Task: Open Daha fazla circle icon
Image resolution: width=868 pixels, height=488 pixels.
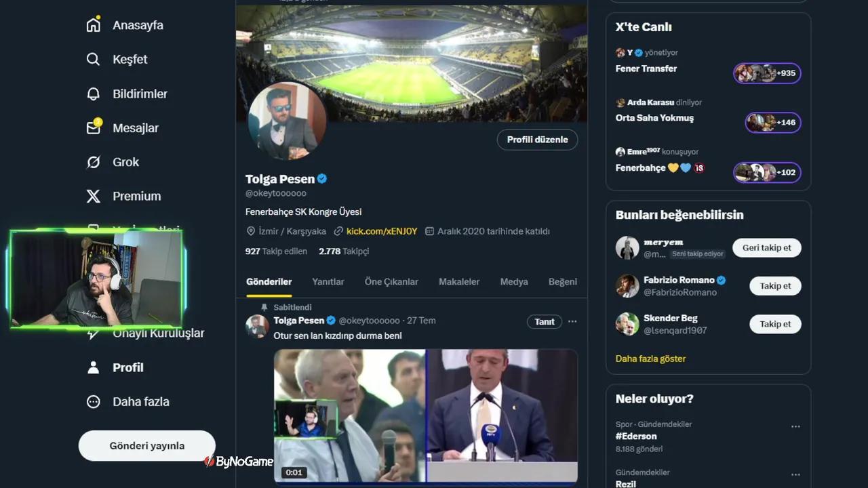Action: [94, 402]
